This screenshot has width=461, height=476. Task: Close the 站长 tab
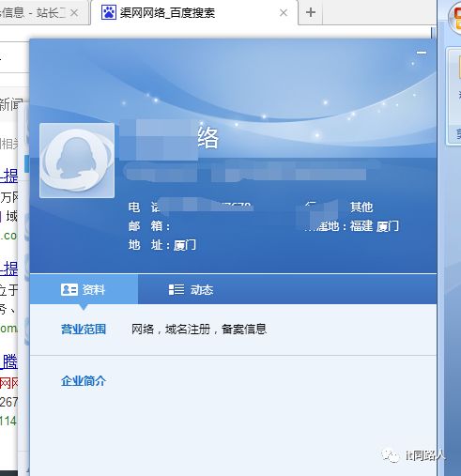(x=74, y=13)
